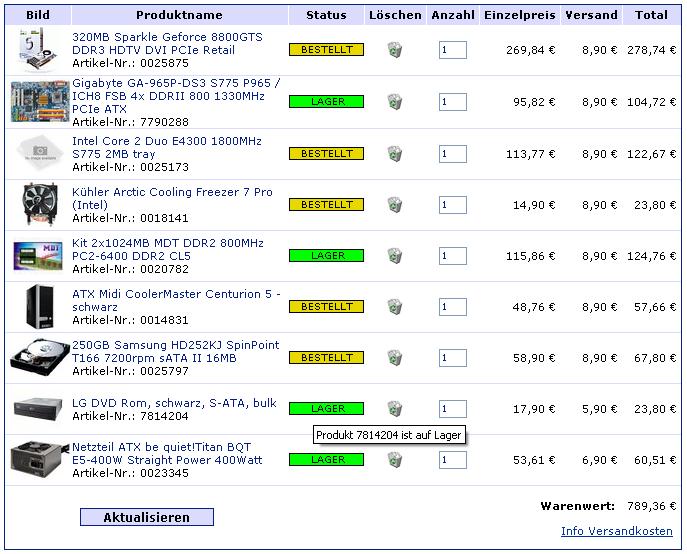The height and width of the screenshot is (554, 687).
Task: Remove LG DVD Rom via its trash icon
Action: coord(395,408)
